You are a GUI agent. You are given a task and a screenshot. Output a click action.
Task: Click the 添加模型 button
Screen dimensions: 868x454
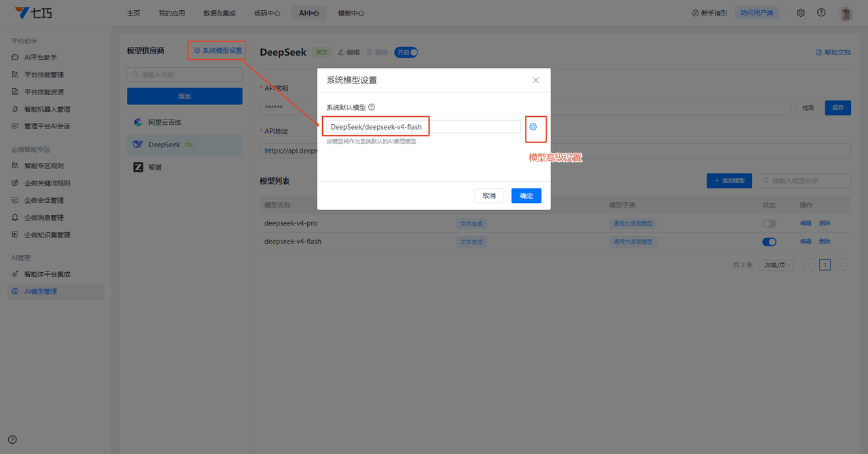729,181
